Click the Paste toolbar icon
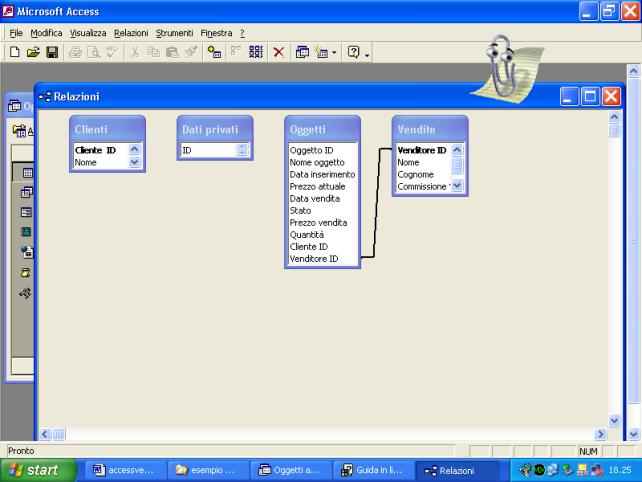This screenshot has width=642, height=482. pos(172,52)
